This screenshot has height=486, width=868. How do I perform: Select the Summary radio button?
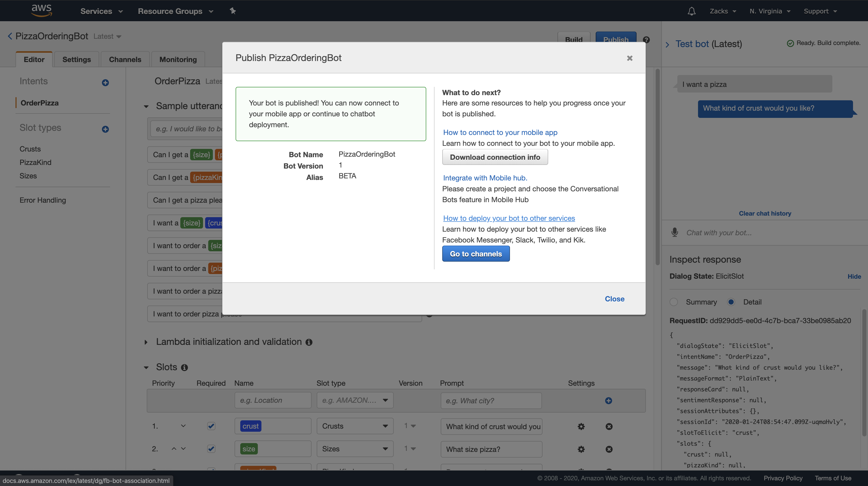pos(673,302)
